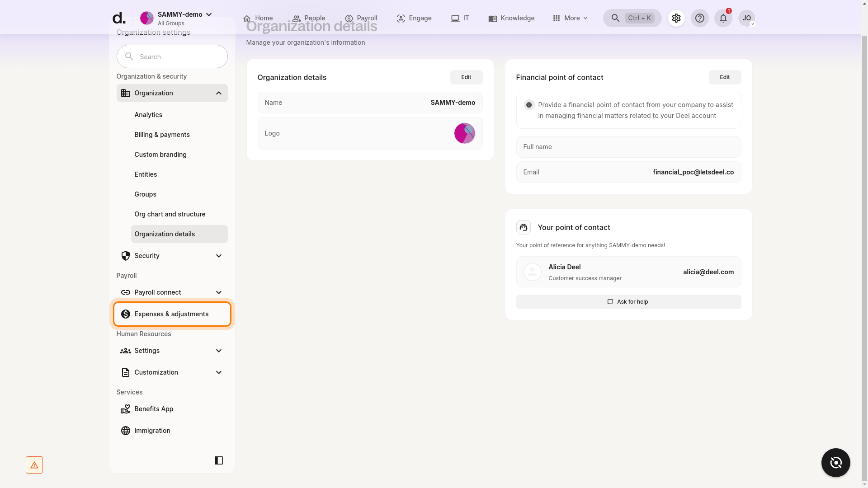Image resolution: width=868 pixels, height=488 pixels.
Task: Open the help question mark icon
Action: tap(699, 18)
